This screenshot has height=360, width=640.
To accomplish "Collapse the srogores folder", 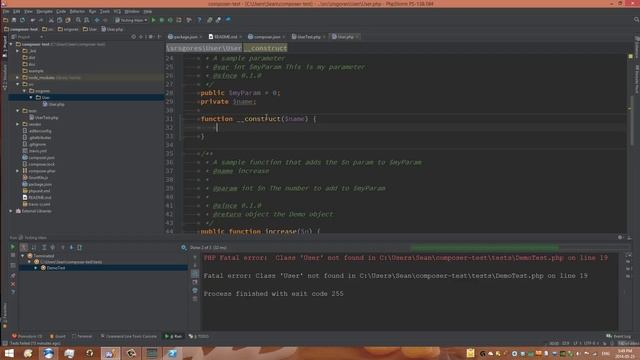I will coord(24,91).
